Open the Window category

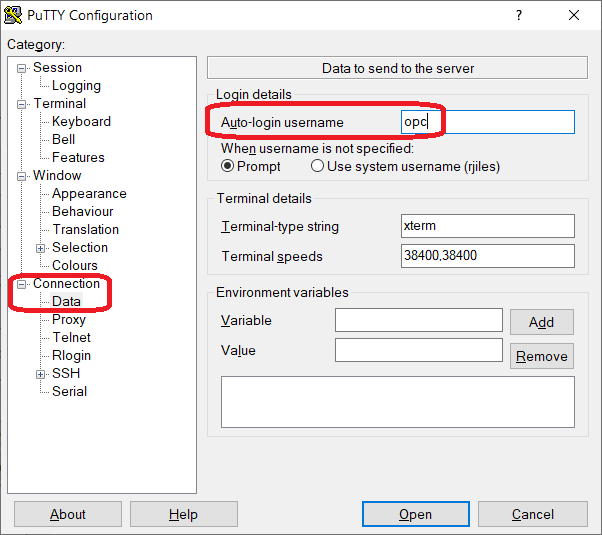[57, 176]
